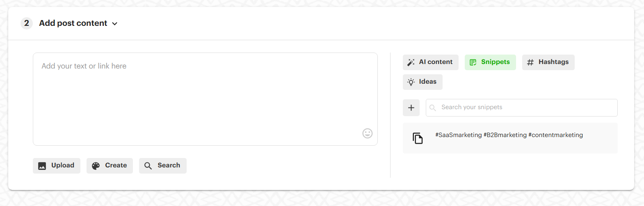Click the palette icon on the Create button
This screenshot has height=206, width=644.
96,166
